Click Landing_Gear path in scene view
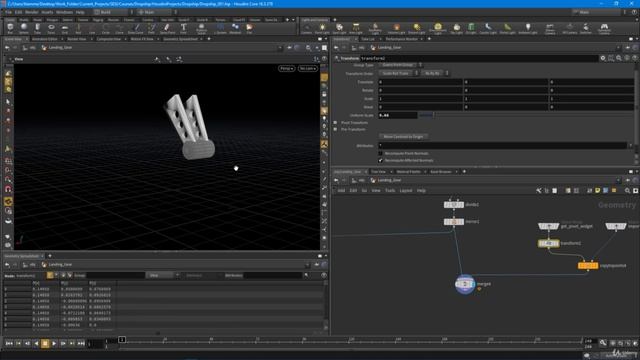 coord(60,48)
